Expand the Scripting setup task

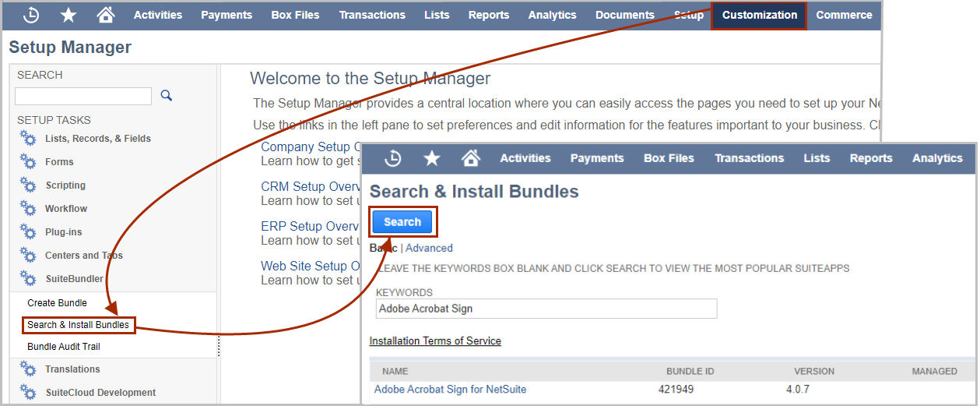click(65, 185)
